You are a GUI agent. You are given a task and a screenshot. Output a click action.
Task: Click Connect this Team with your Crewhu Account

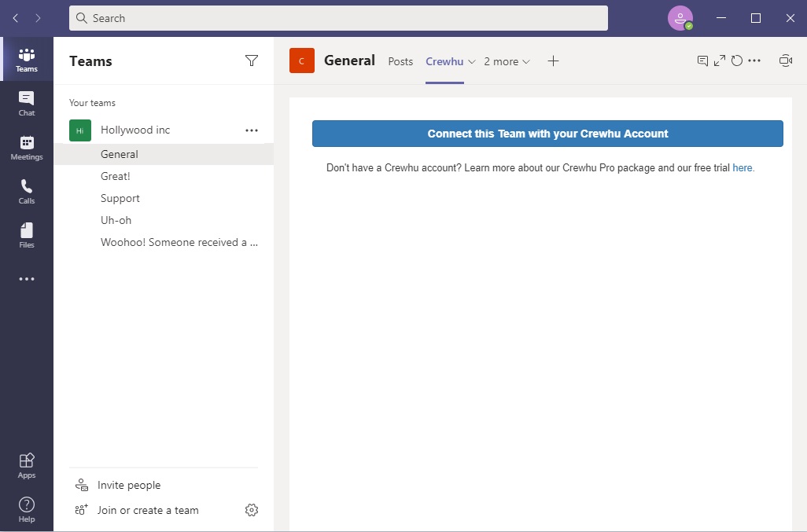547,134
